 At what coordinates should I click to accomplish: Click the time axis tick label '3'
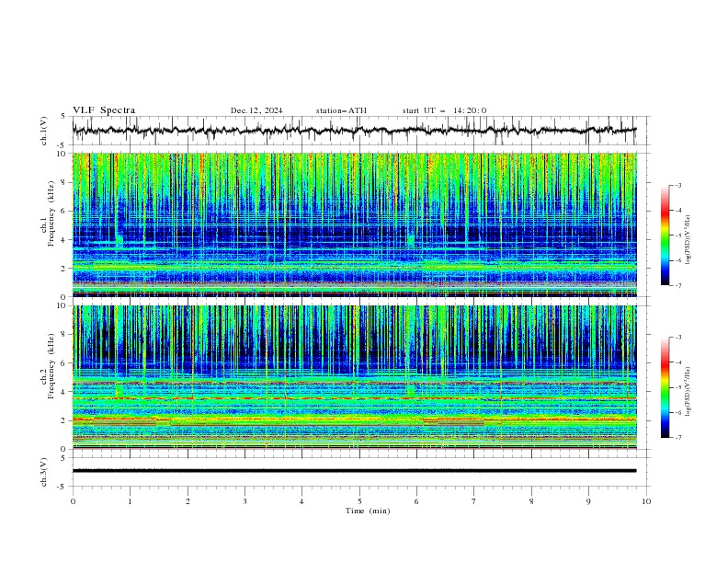pos(245,501)
